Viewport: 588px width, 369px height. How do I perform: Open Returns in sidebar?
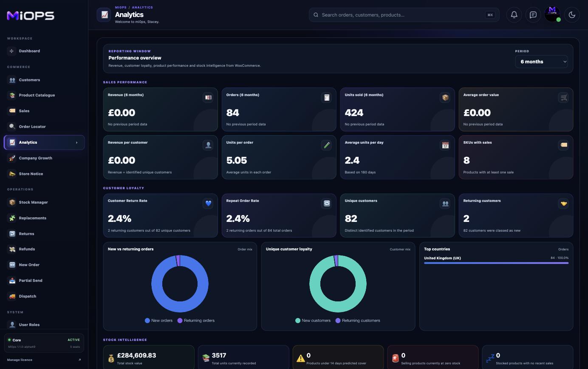(x=44, y=234)
